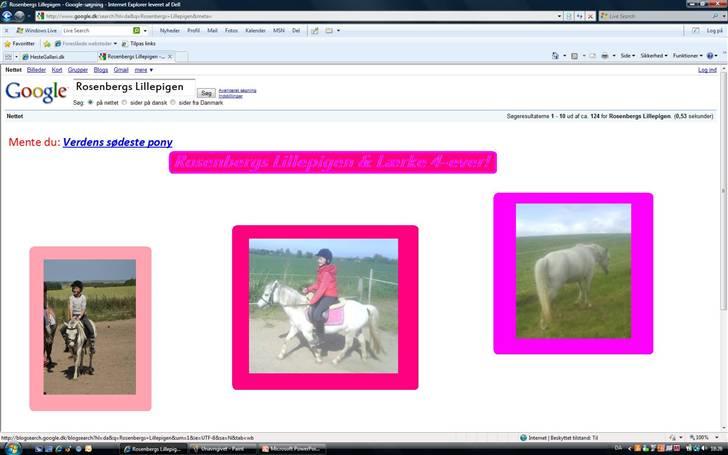
Task: Click the red Stop loading X icon
Action: pos(590,16)
